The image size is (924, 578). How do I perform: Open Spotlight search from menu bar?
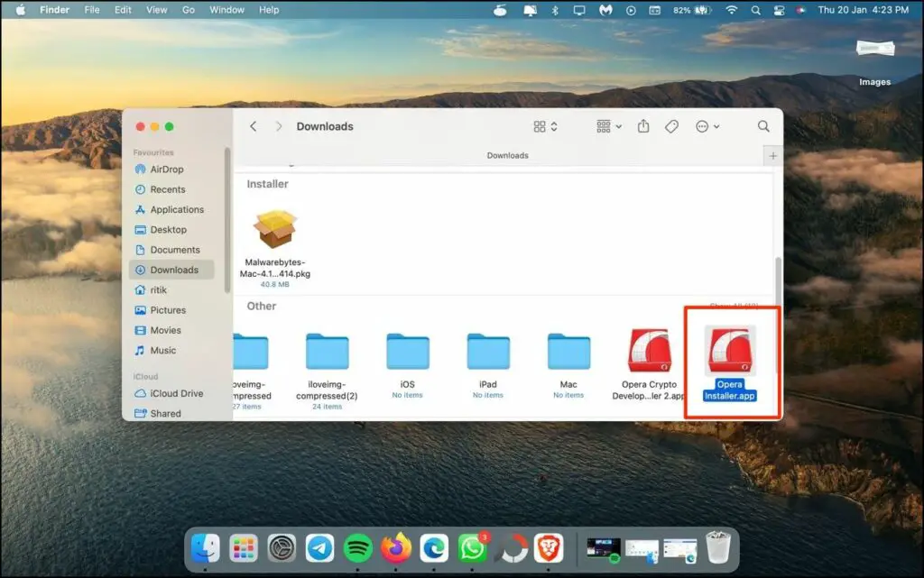click(x=755, y=10)
